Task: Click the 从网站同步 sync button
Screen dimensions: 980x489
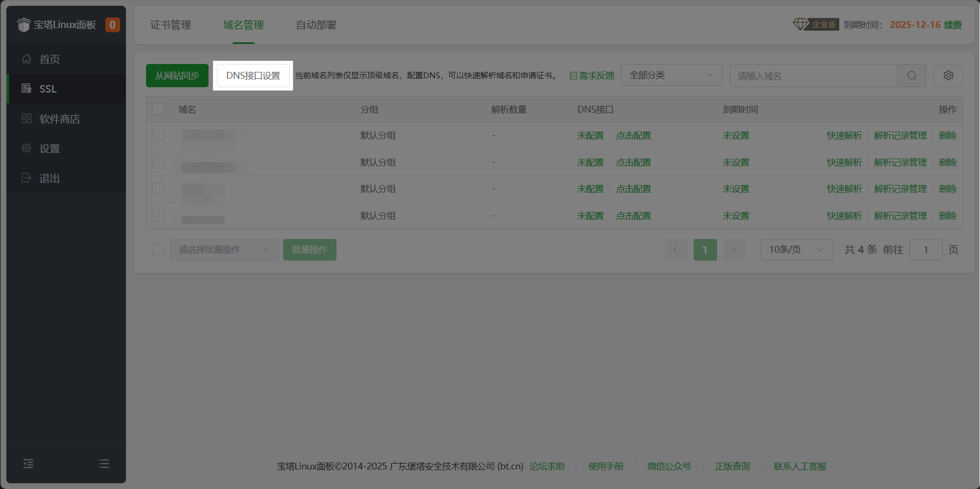Action: pyautogui.click(x=177, y=75)
